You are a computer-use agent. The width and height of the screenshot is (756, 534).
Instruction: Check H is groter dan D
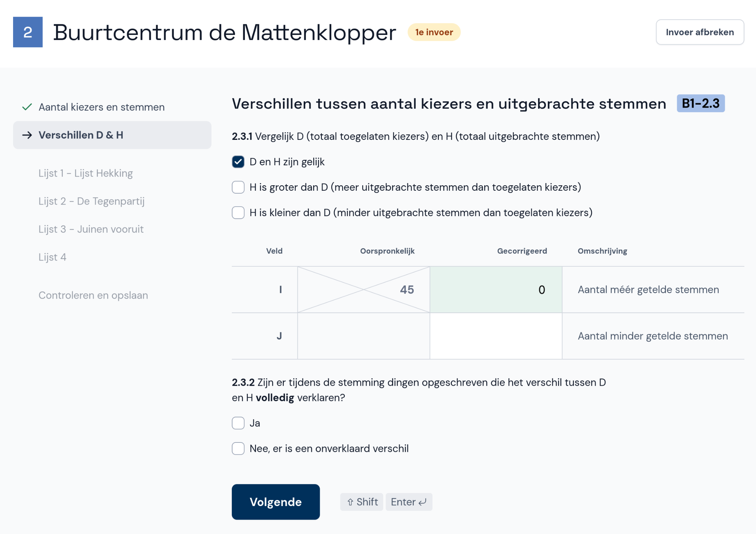click(238, 187)
